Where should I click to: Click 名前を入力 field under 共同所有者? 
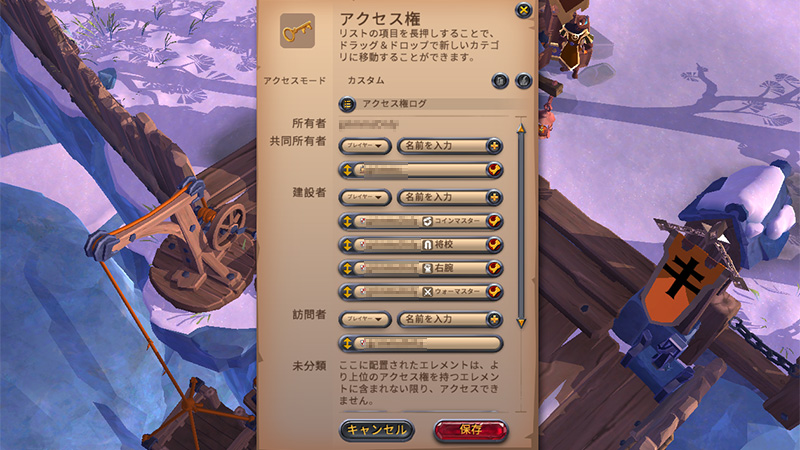(x=442, y=146)
